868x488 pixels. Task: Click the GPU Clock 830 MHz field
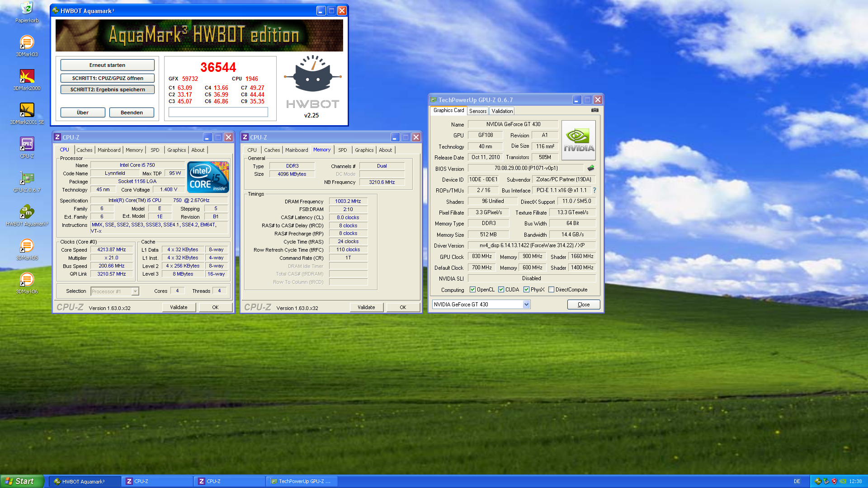pyautogui.click(x=482, y=256)
